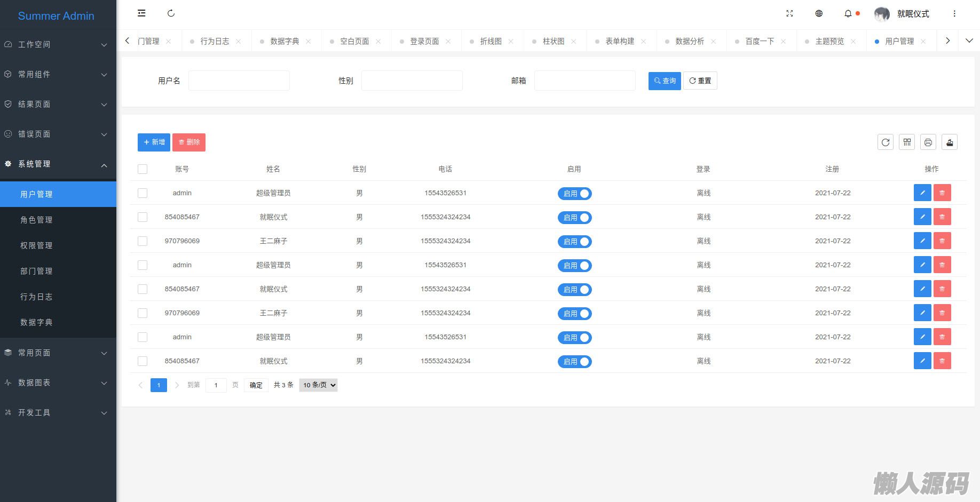Viewport: 980px width, 502px height.
Task: Print the table using the printer icon
Action: (928, 142)
